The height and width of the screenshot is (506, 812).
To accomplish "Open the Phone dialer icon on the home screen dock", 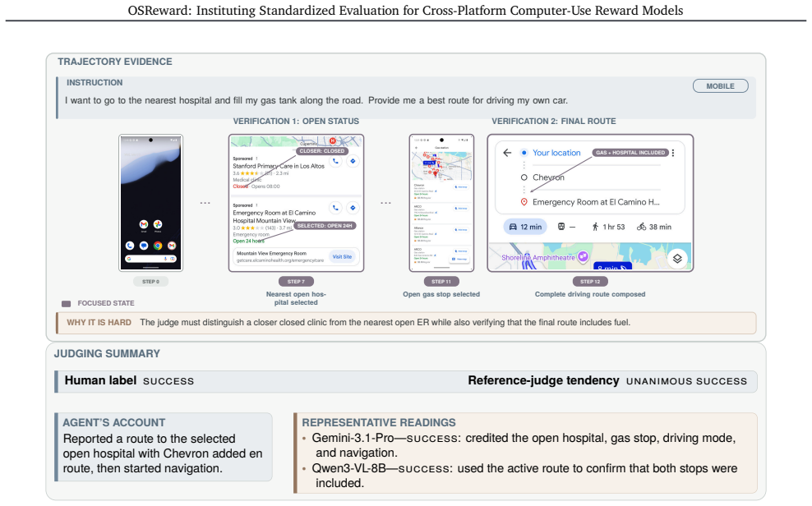I will [130, 246].
